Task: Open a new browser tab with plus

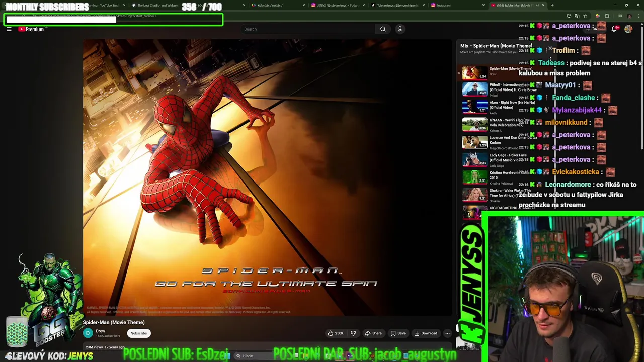Action: coord(552,5)
